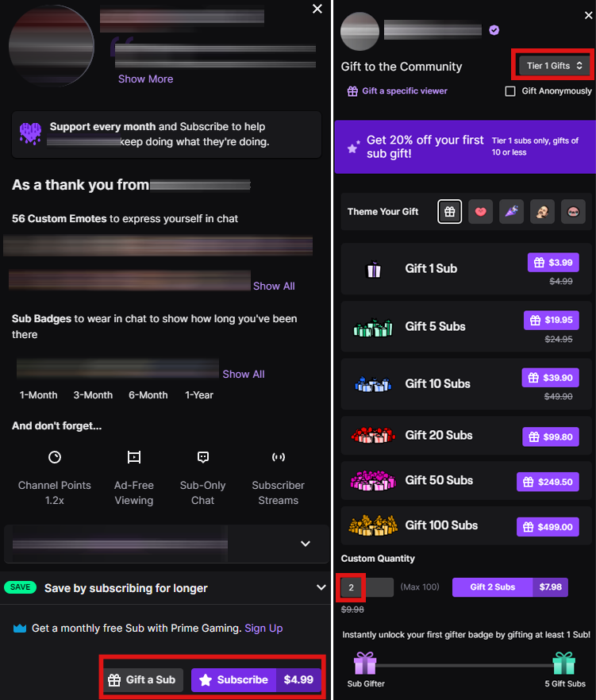Close the gift panel on right

[586, 15]
